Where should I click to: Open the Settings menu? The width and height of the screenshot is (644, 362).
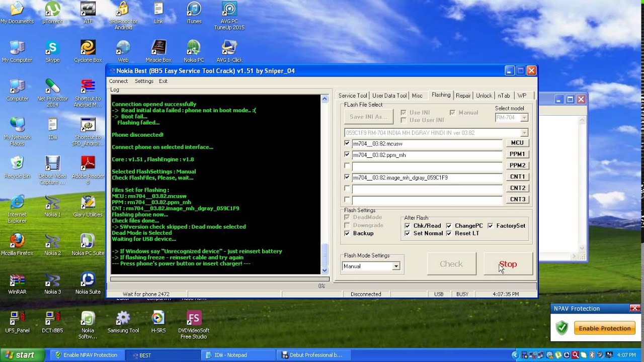click(144, 81)
